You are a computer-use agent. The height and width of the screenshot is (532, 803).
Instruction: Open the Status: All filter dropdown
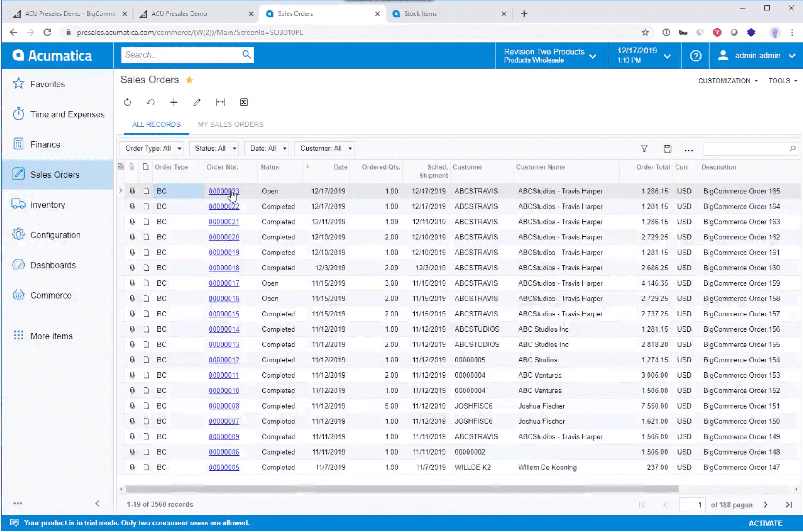pyautogui.click(x=214, y=148)
